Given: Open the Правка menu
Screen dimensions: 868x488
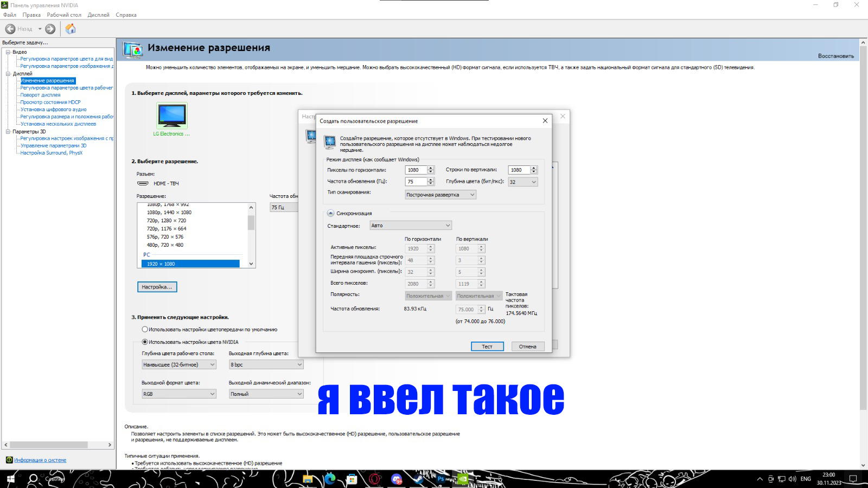Looking at the screenshot, I should click(x=31, y=15).
